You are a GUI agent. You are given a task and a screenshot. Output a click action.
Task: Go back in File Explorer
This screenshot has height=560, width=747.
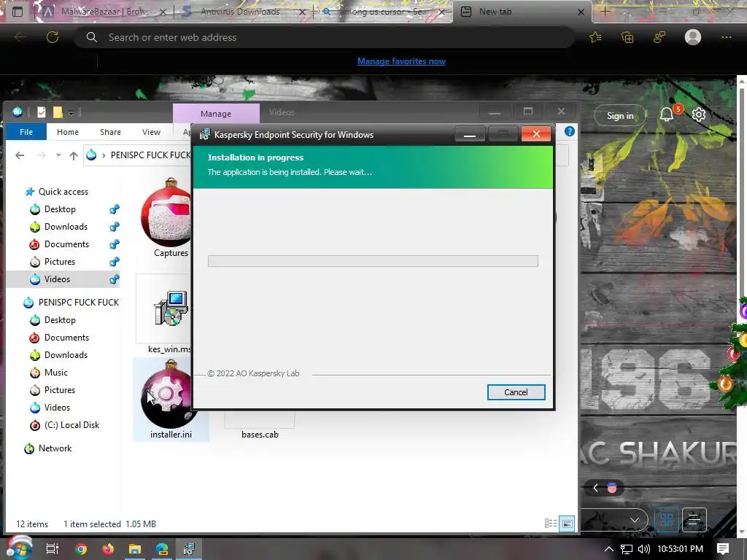(x=20, y=155)
